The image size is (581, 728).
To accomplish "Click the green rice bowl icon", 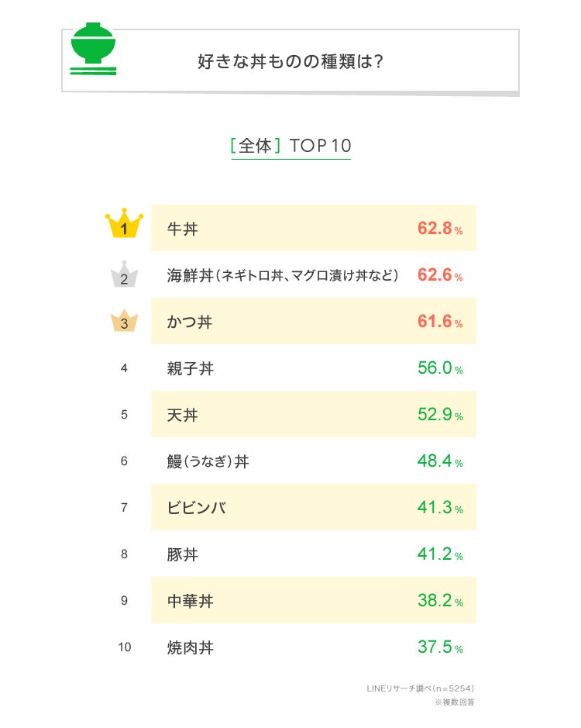I will [x=93, y=49].
